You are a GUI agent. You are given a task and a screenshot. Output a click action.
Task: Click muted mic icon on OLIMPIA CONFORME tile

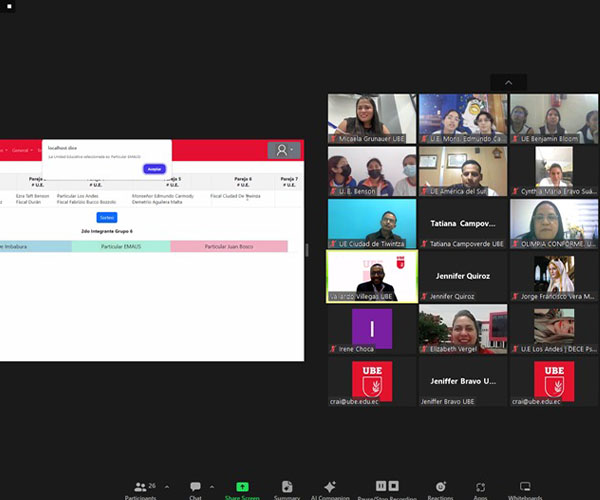(x=515, y=244)
